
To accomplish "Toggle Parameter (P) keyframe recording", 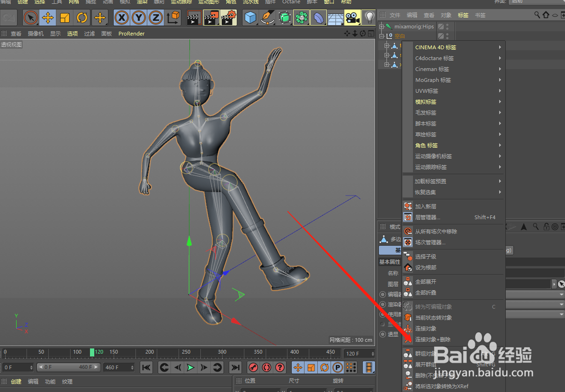I will (337, 367).
